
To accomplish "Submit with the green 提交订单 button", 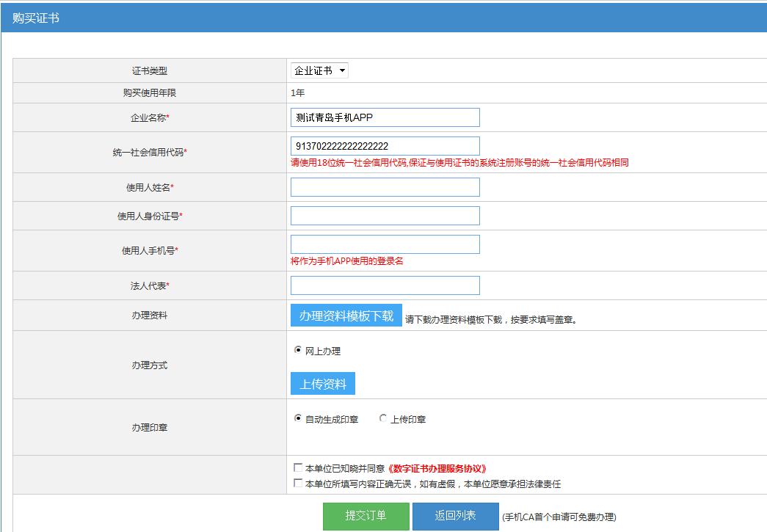I will pyautogui.click(x=366, y=516).
